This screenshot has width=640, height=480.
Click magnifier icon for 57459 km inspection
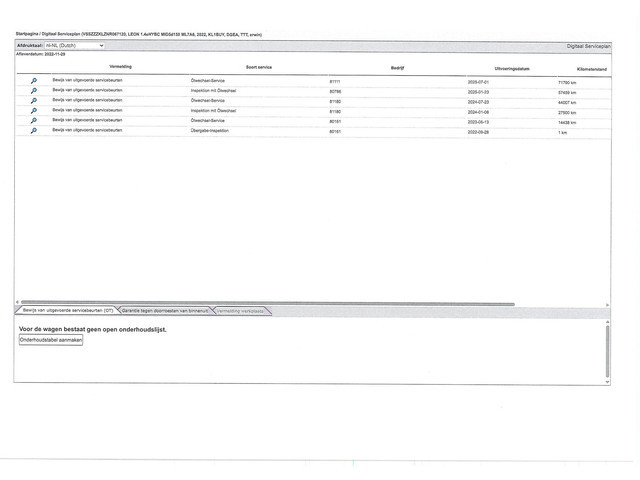click(33, 90)
